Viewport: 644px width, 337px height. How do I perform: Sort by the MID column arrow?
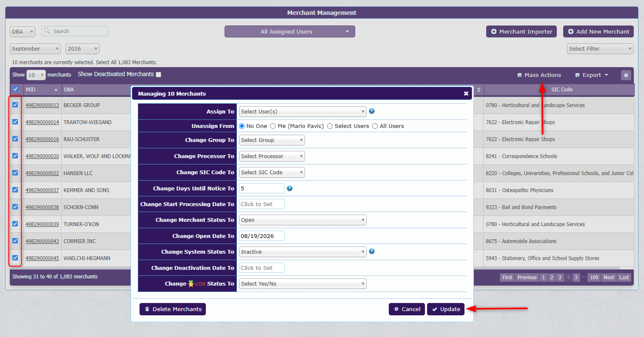[x=56, y=90]
